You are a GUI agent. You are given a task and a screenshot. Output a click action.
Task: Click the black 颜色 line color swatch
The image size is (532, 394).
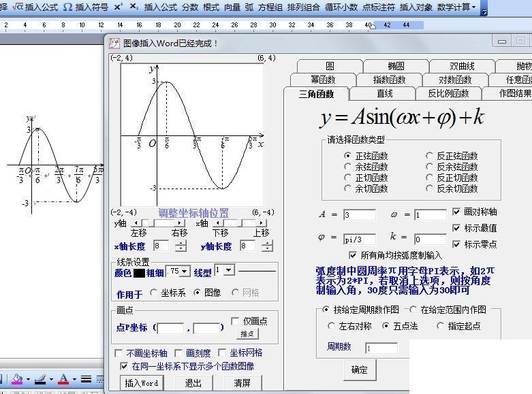(139, 273)
